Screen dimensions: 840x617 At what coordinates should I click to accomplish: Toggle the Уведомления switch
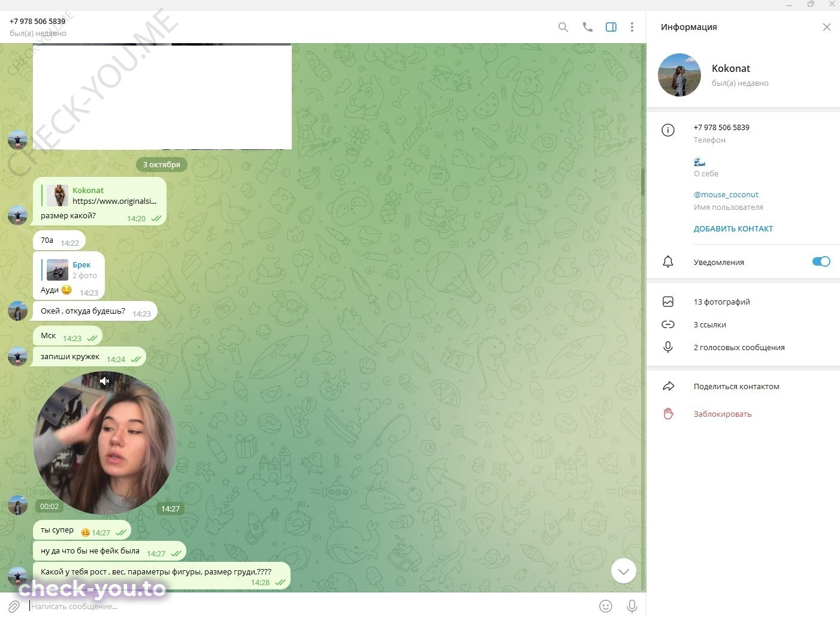point(821,261)
